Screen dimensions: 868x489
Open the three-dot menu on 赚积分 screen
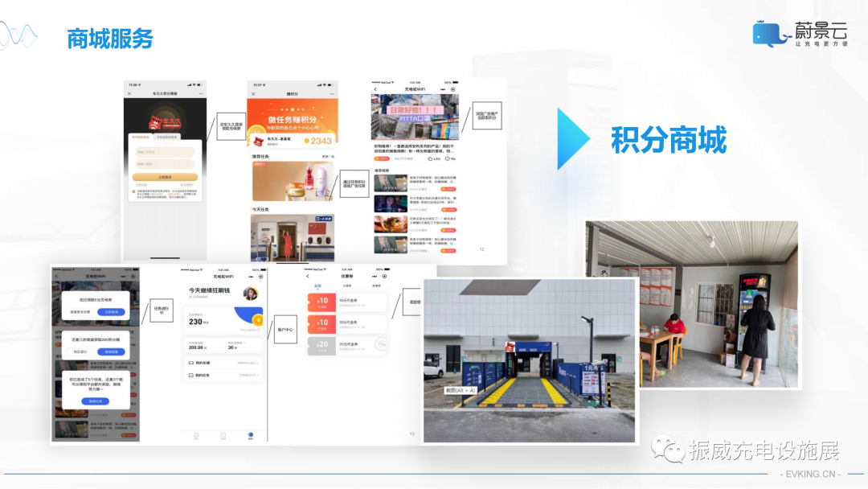[x=332, y=93]
